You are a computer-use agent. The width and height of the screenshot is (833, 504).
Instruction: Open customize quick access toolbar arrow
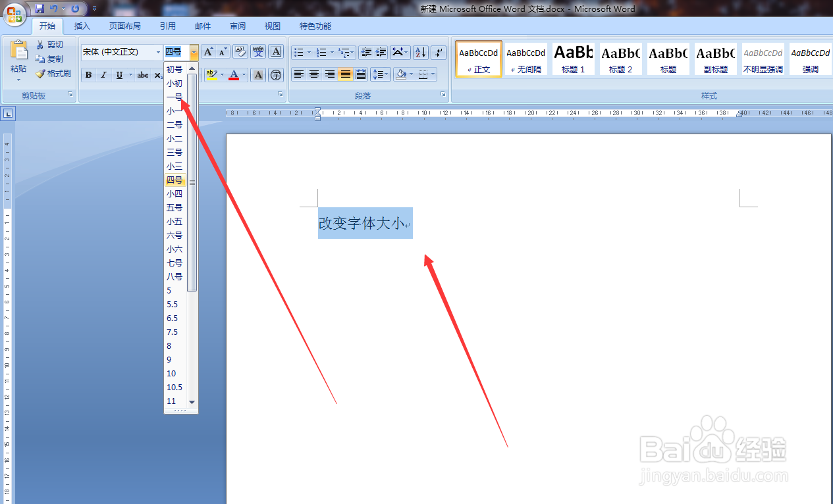click(94, 9)
